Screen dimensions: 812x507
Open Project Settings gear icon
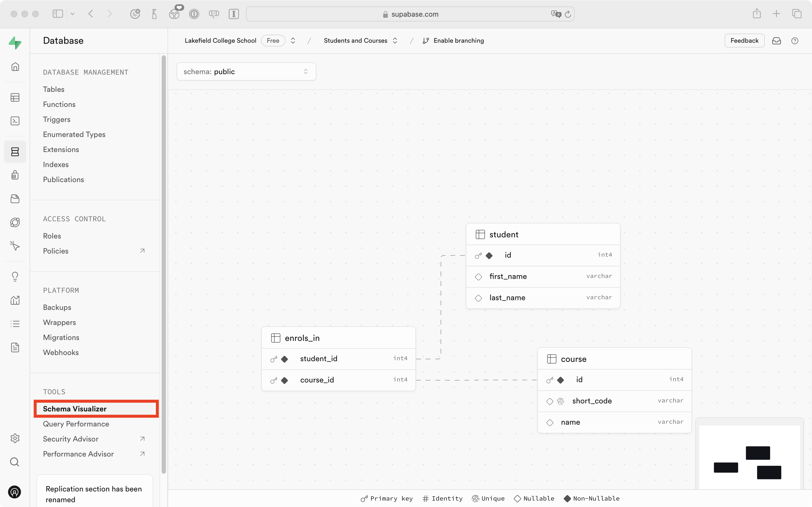click(x=15, y=438)
